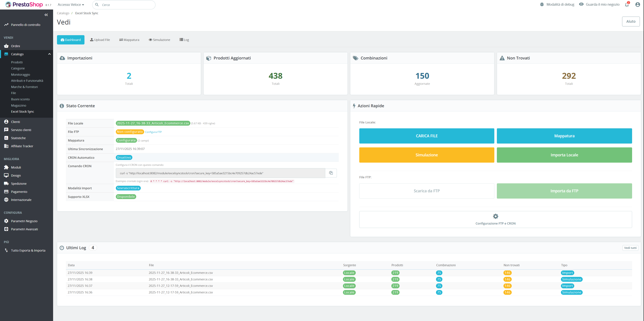This screenshot has height=321, width=644.
Task: Click the Moduli puzzle icon in sidebar
Action: (6, 167)
